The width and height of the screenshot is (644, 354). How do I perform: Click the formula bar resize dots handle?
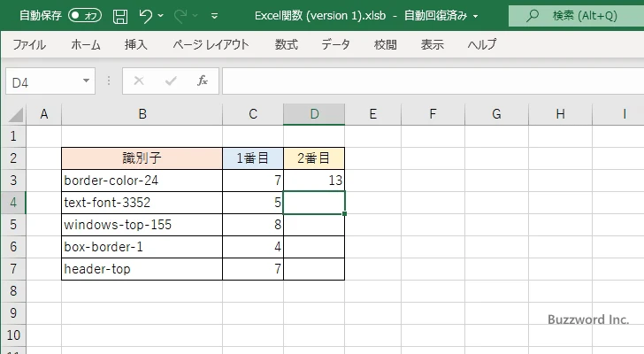109,81
